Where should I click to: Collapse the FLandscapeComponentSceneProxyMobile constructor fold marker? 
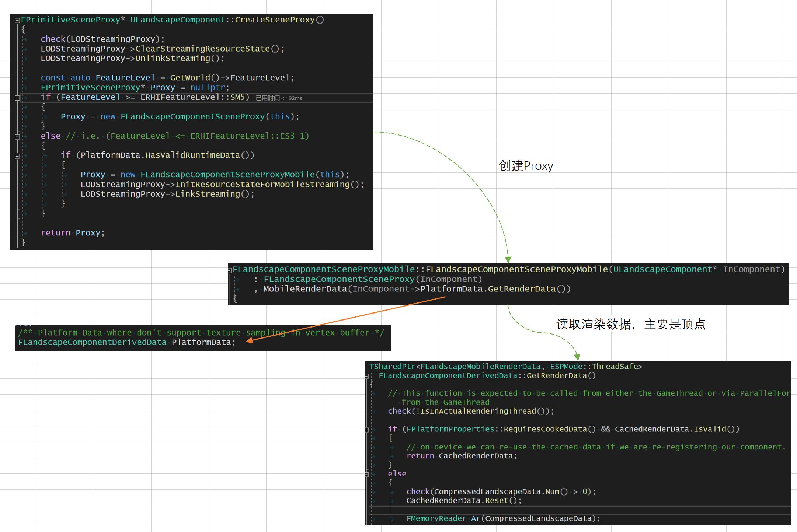point(229,270)
